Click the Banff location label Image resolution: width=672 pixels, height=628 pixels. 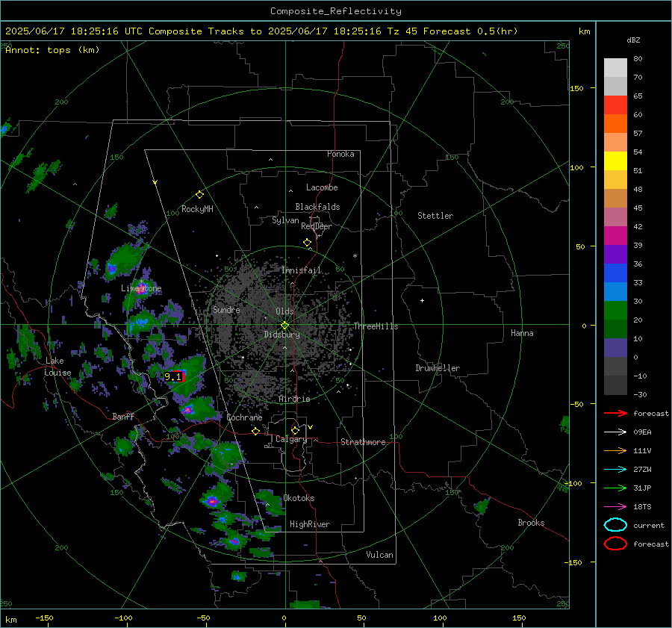tap(123, 416)
